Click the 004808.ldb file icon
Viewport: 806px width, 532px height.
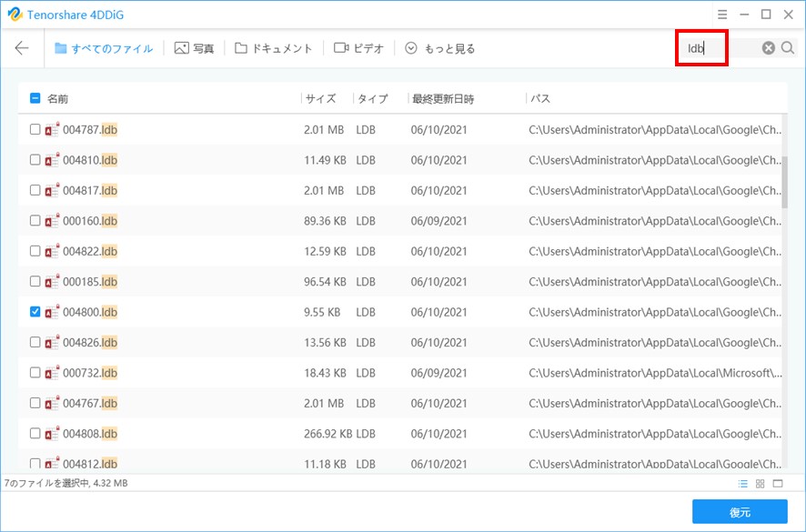[x=52, y=432]
